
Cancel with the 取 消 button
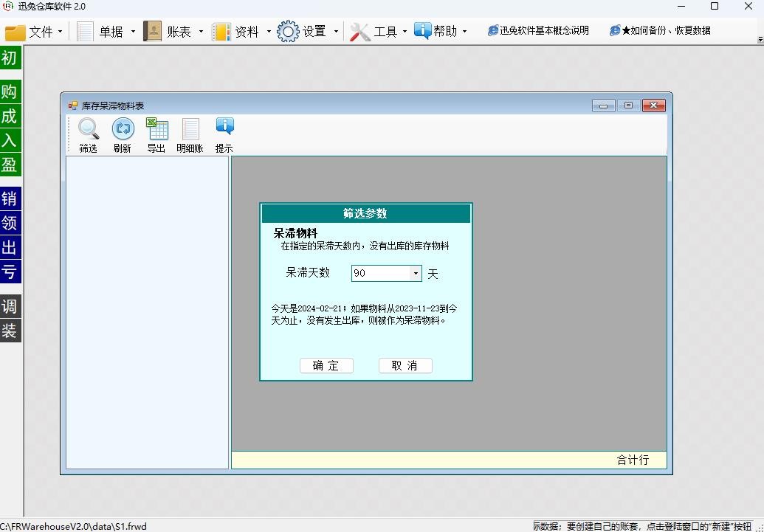pyautogui.click(x=405, y=365)
